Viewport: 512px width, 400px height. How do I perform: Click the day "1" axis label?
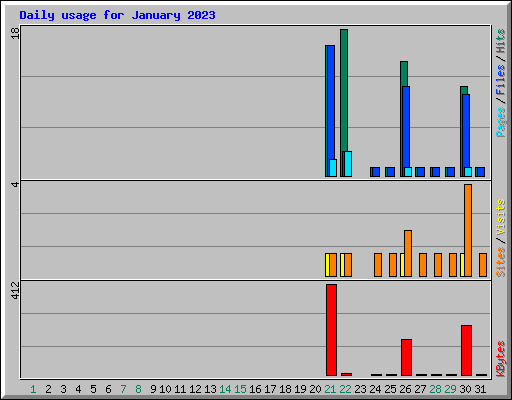tap(33, 389)
